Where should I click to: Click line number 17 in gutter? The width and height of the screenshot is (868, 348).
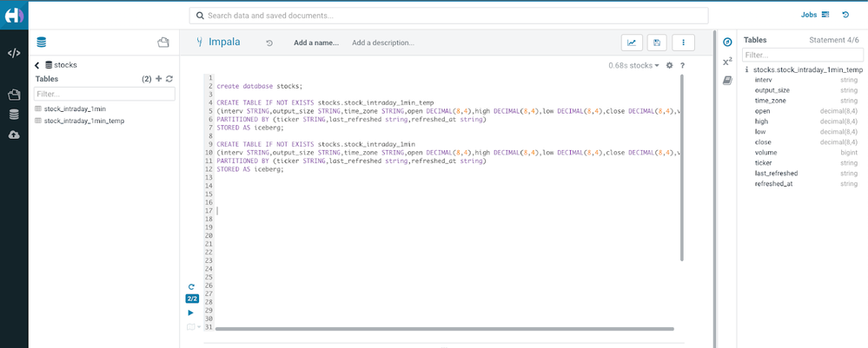209,211
